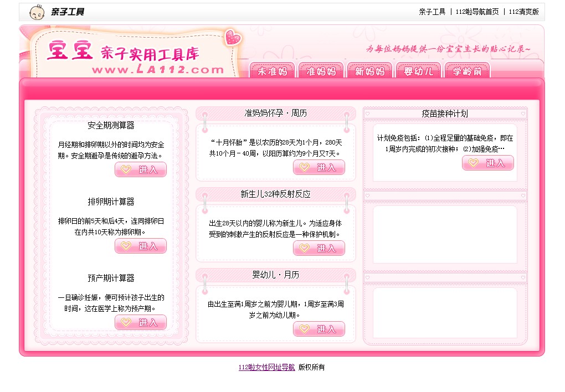Open the 112啦女性网址导航 footer link
The height and width of the screenshot is (392, 565).
coord(266,367)
